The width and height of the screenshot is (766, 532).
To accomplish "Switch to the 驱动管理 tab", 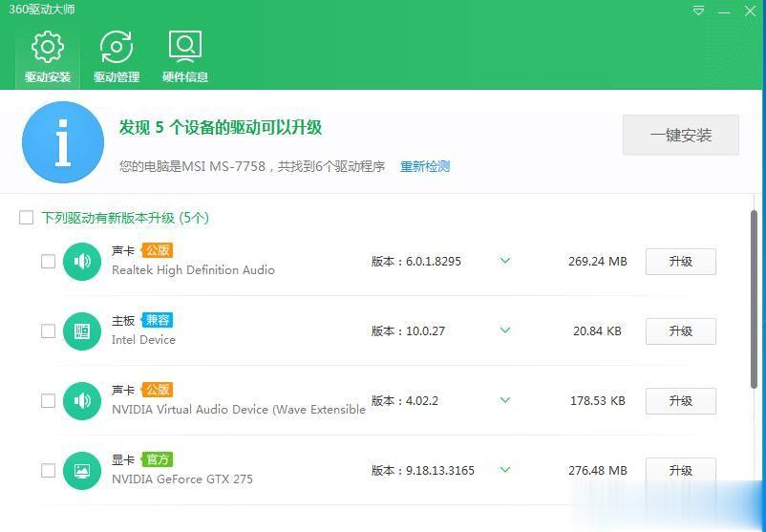I will click(x=117, y=56).
